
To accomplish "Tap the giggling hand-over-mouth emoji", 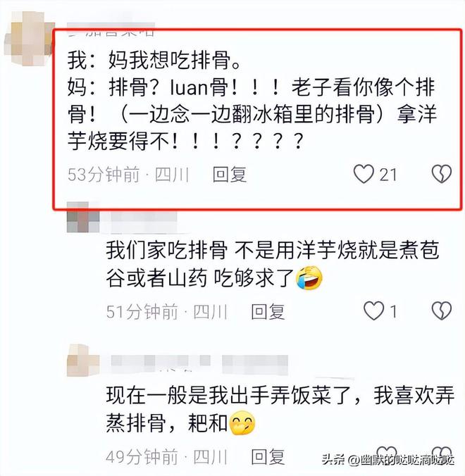I will point(242,423).
